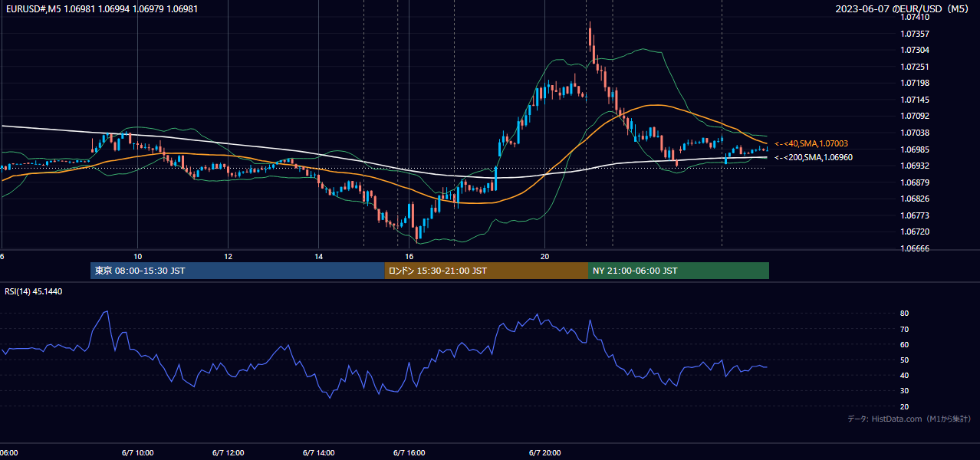Click price axis label 1.06773
Image resolution: width=980 pixels, height=460 pixels.
(916, 215)
